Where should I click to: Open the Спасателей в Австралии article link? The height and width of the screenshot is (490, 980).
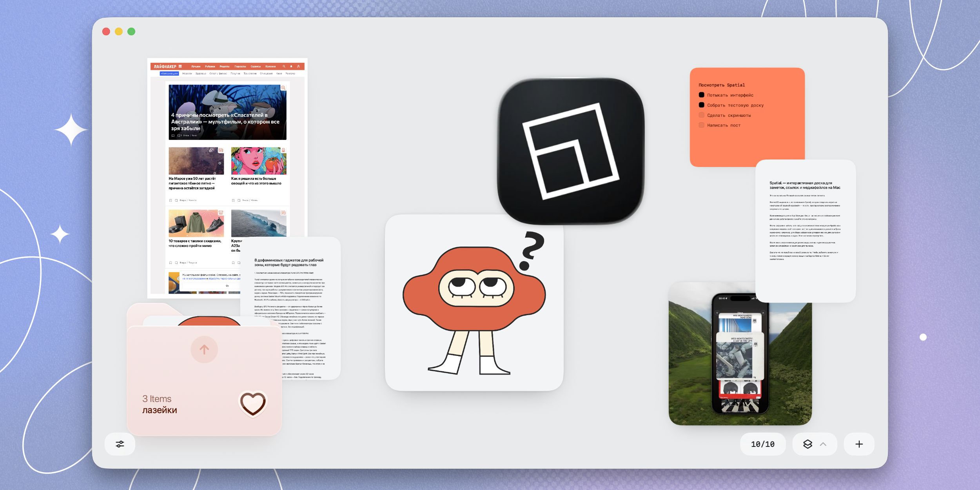(x=225, y=122)
